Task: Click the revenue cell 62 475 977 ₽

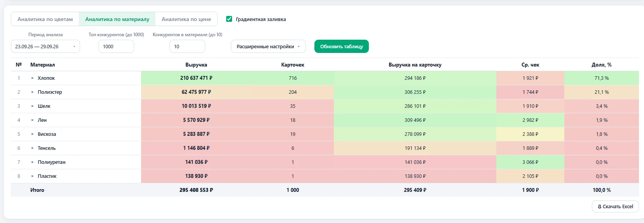Action: coord(196,92)
